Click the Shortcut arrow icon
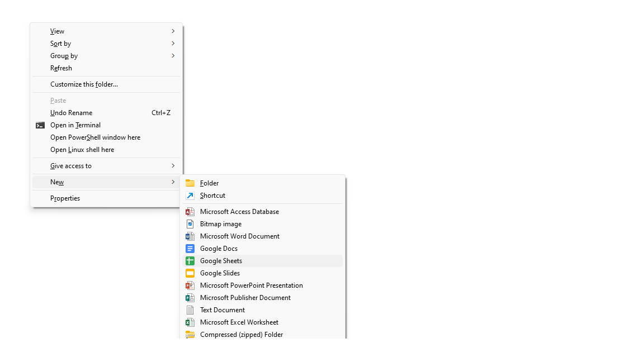The height and width of the screenshot is (362, 644). click(190, 195)
